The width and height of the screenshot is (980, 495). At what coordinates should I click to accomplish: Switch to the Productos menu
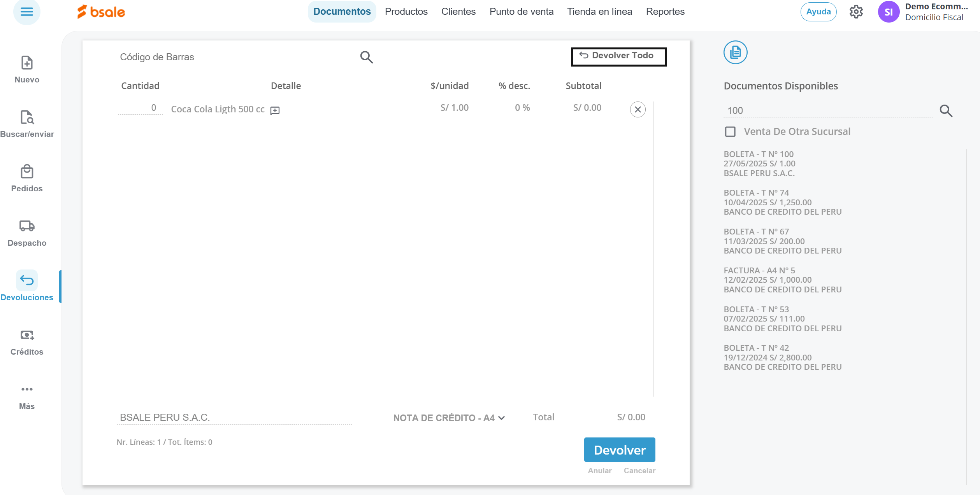tap(406, 12)
